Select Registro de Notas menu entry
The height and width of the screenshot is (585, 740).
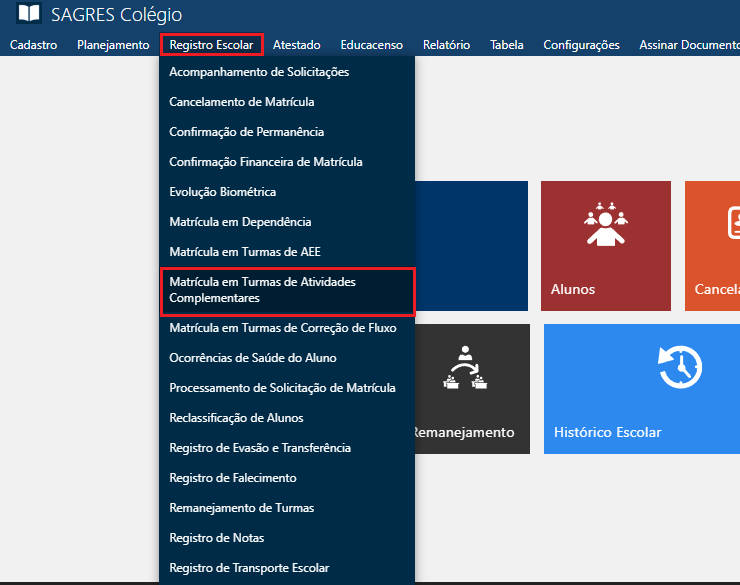pos(217,538)
